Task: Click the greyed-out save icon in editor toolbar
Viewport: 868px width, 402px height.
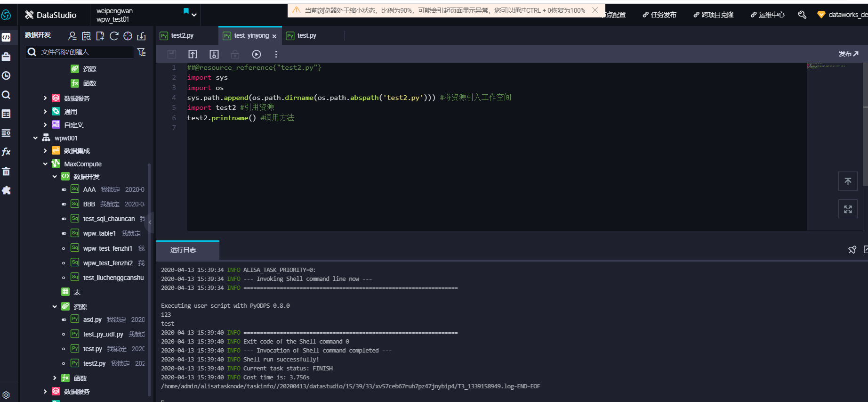Action: coord(172,54)
